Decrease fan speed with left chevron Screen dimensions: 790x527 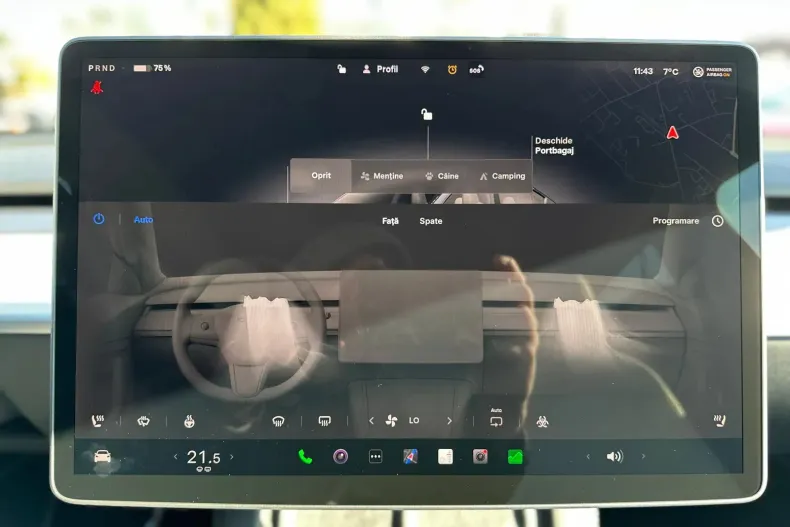[371, 421]
